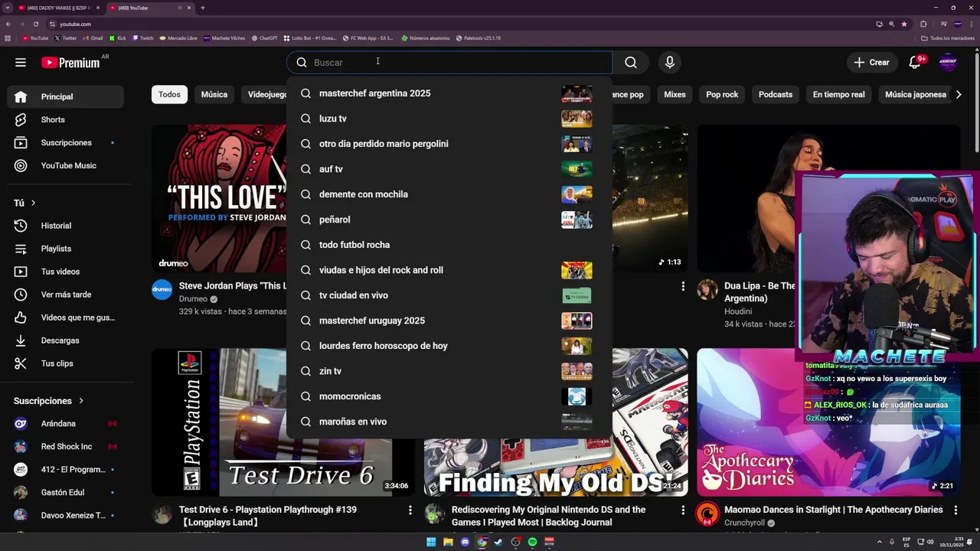Open Tus clips in the sidebar
Screen dimensions: 980x551
pyautogui.click(x=66, y=364)
